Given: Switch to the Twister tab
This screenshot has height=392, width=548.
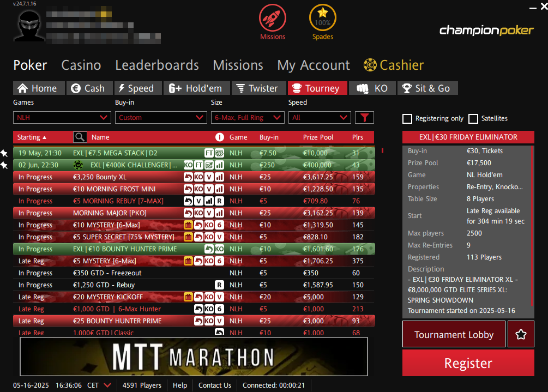Looking at the screenshot, I should click(x=258, y=88).
